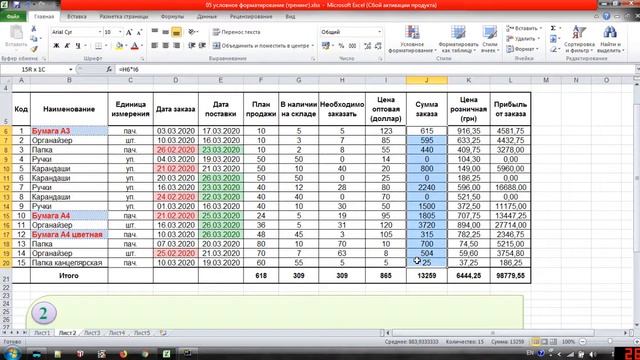Click the Insert Function fx icon

[109, 69]
